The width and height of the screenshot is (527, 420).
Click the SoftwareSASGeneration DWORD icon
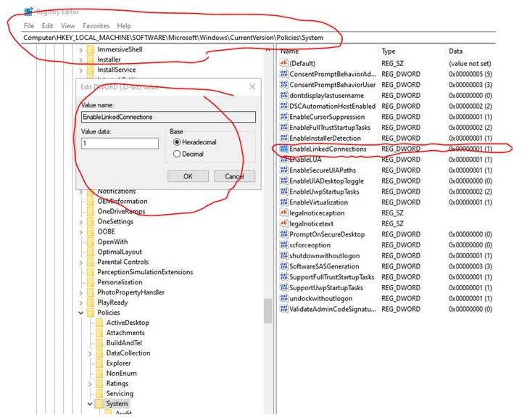[x=283, y=266]
